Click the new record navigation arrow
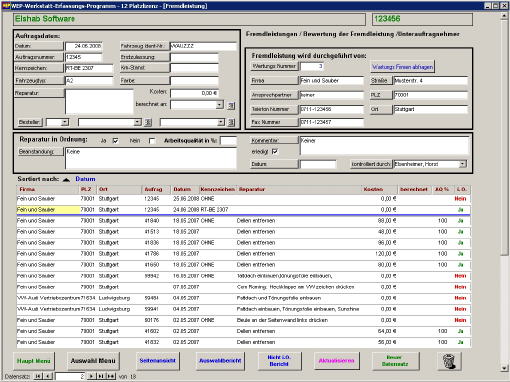Viewport: 510px width, 382px height. tap(111, 376)
